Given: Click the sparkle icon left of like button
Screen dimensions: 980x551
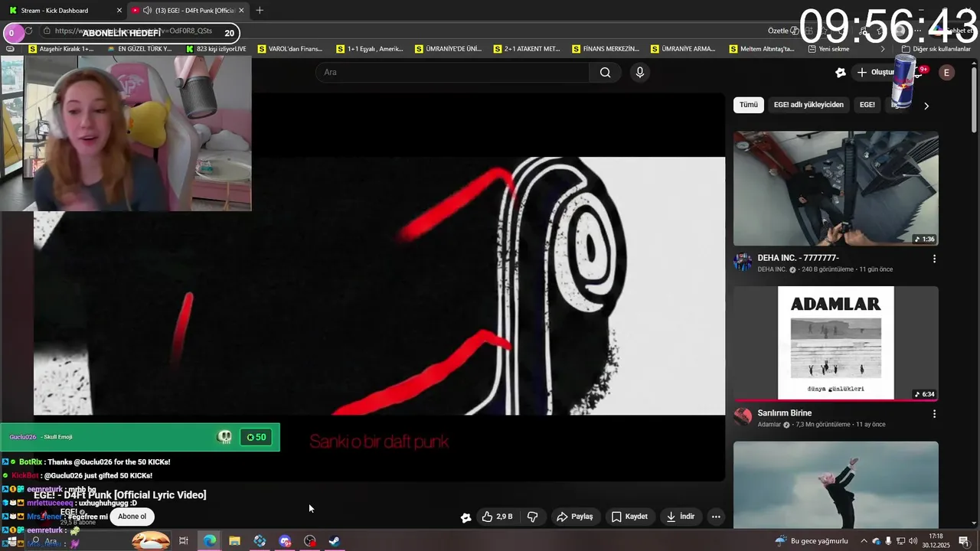Looking at the screenshot, I should click(x=465, y=517).
